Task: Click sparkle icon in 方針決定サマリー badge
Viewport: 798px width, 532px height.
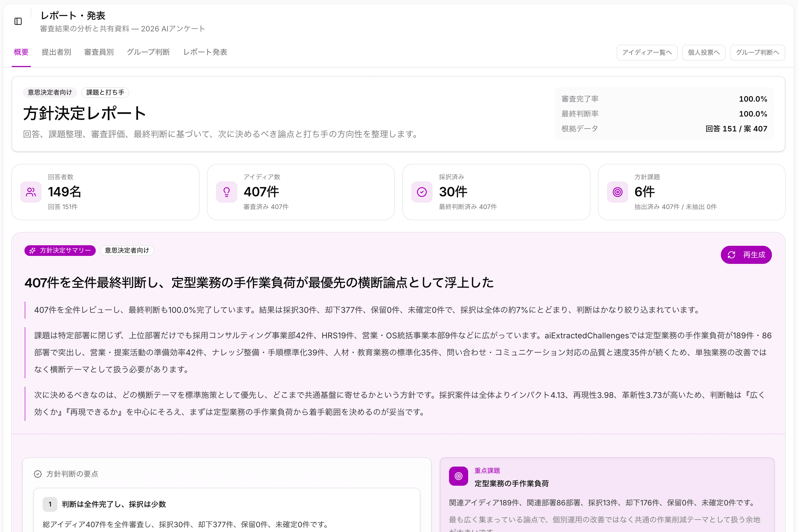Action: pos(32,250)
